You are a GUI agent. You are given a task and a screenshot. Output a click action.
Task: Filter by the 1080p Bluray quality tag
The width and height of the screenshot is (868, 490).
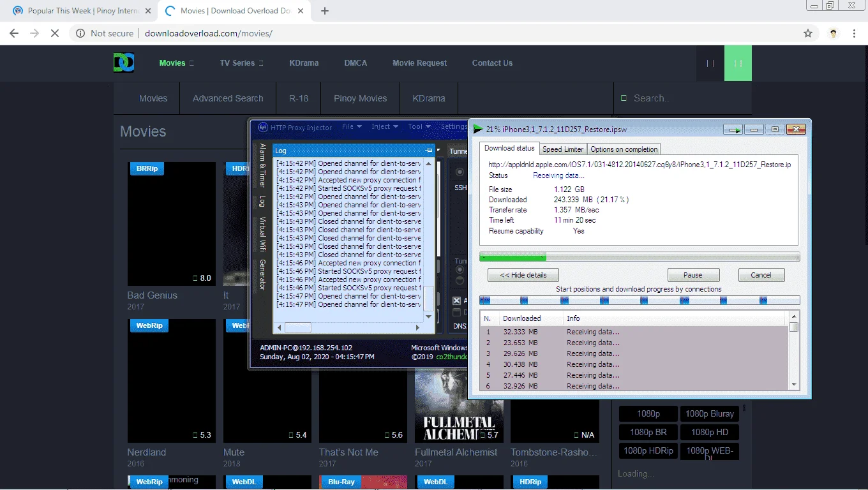click(710, 413)
